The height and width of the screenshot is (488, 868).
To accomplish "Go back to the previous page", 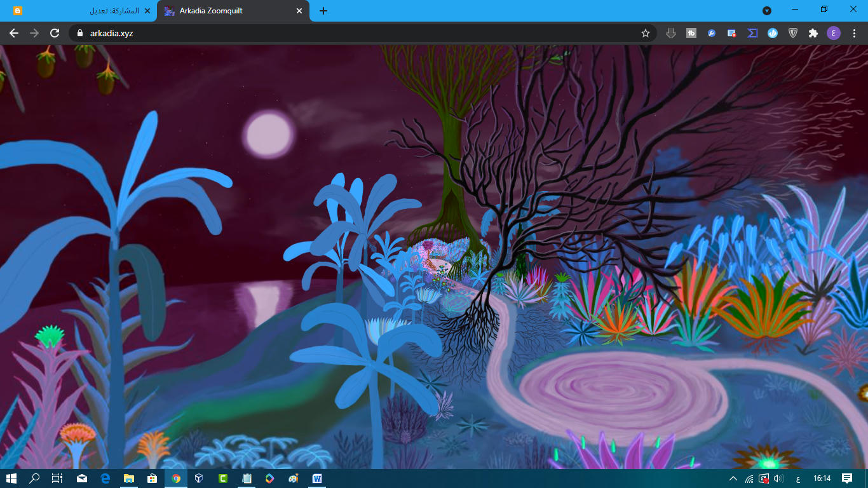I will point(14,33).
